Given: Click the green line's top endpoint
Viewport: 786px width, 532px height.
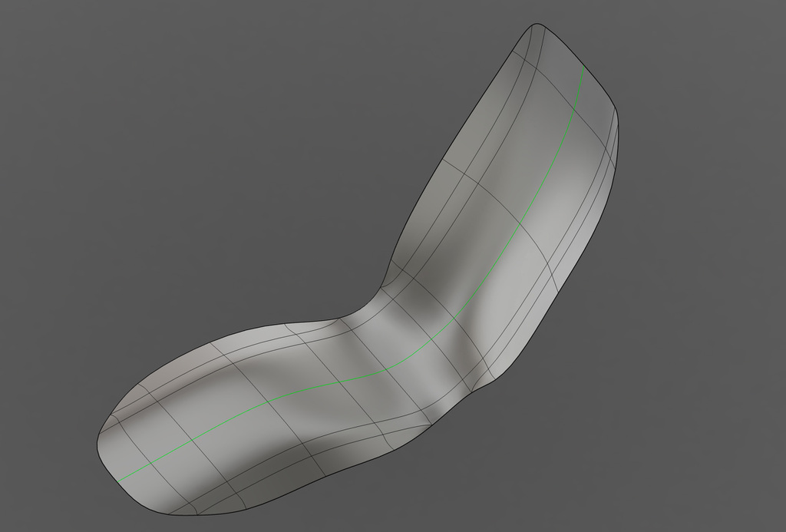Looking at the screenshot, I should click(x=585, y=66).
